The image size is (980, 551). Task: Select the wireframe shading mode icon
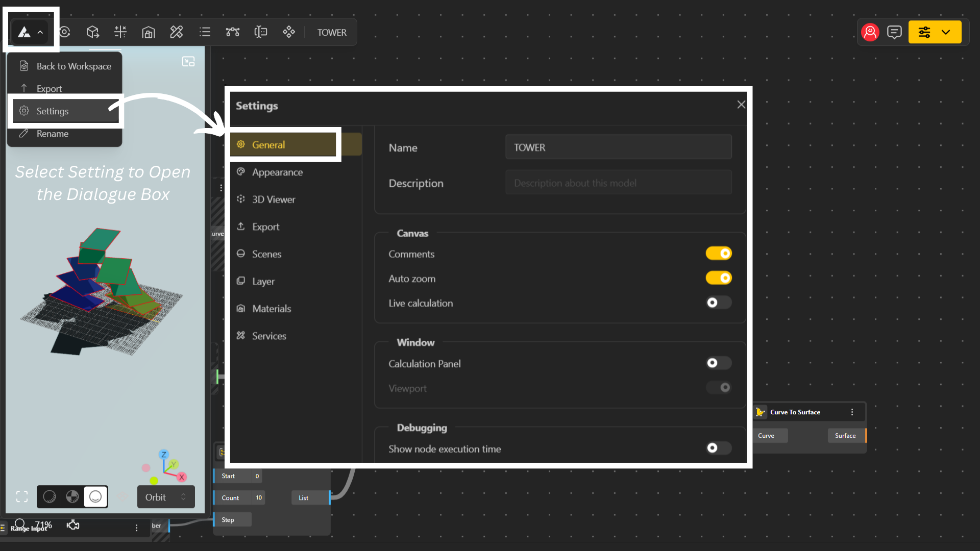[x=50, y=496]
